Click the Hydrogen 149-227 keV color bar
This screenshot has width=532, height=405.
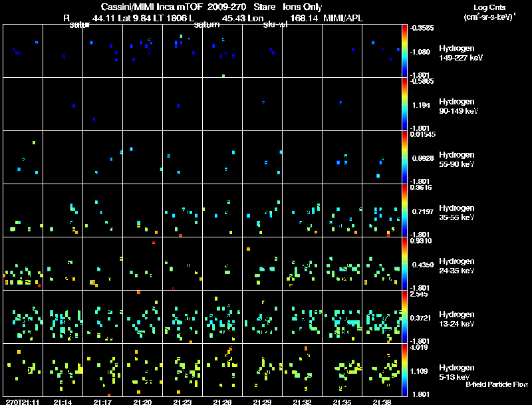click(404, 51)
